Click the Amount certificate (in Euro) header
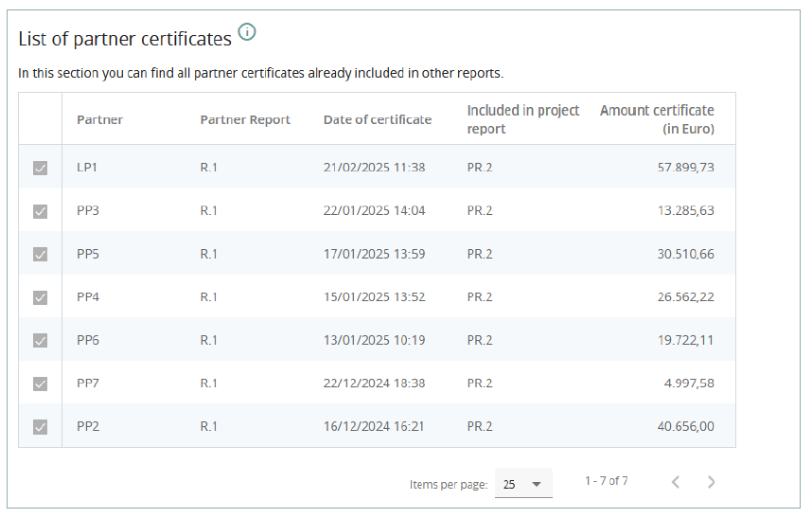This screenshot has width=812, height=518. tap(657, 119)
